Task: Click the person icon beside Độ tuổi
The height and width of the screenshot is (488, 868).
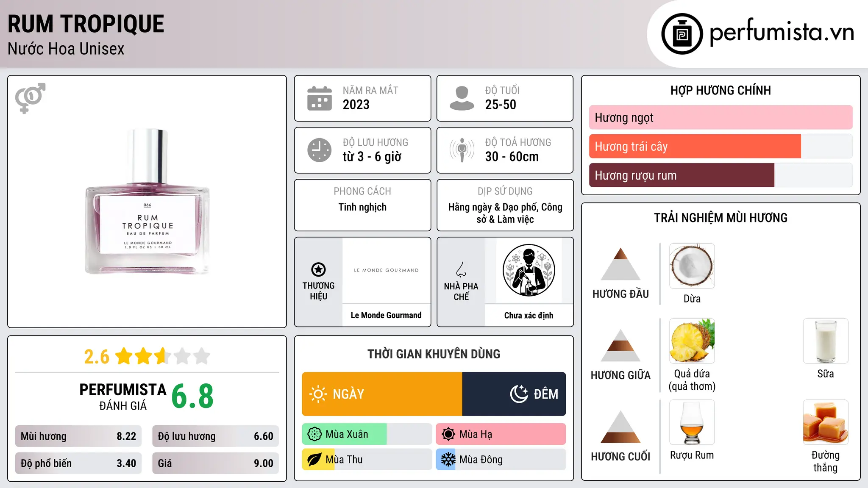Action: pyautogui.click(x=462, y=98)
